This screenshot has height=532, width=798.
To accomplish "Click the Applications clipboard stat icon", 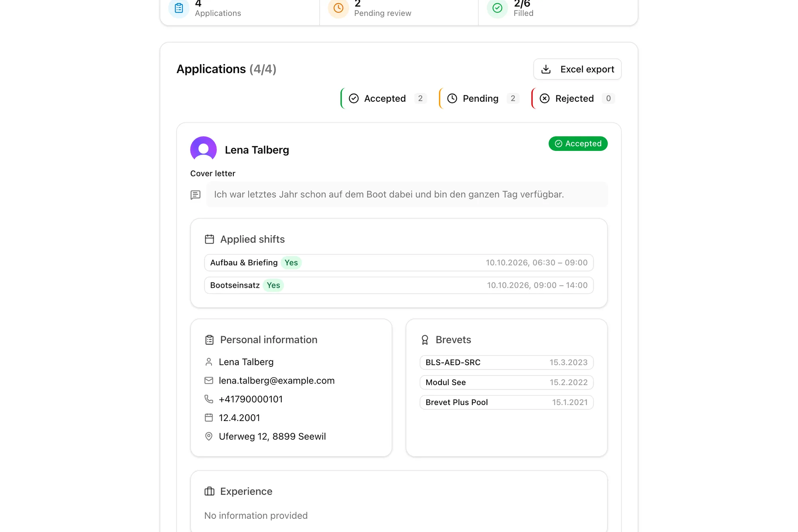I will (179, 8).
